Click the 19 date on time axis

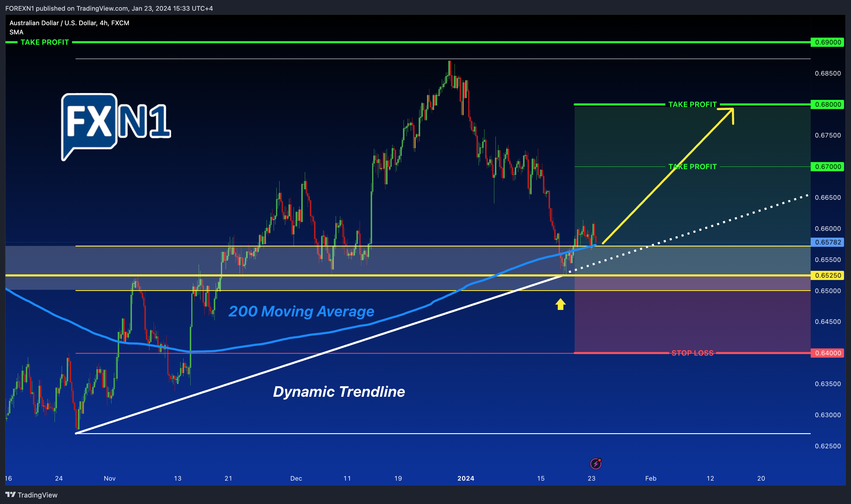tap(398, 478)
